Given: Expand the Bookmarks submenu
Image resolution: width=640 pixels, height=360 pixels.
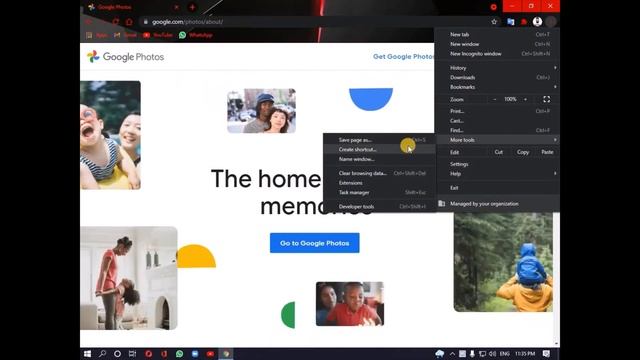Looking at the screenshot, I should pos(498,87).
